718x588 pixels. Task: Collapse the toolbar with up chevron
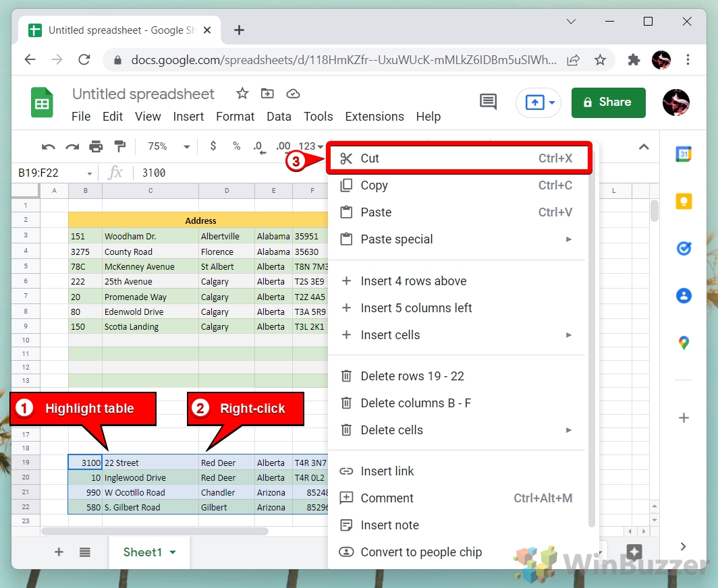[644, 147]
